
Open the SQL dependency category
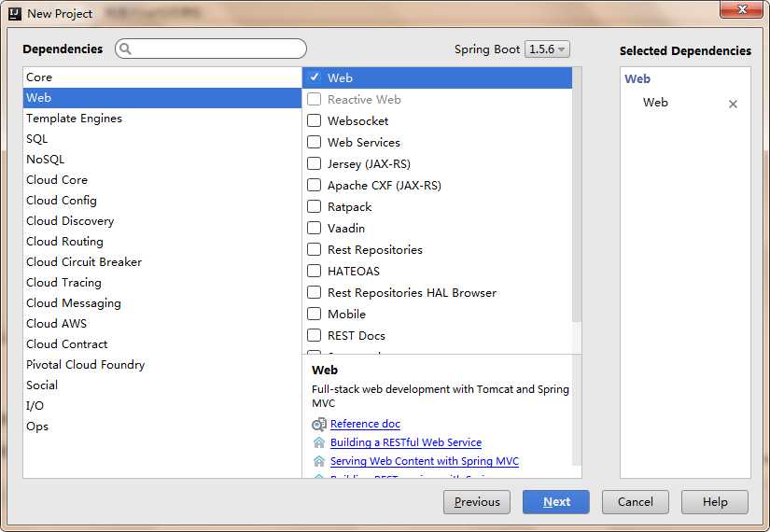(x=162, y=139)
